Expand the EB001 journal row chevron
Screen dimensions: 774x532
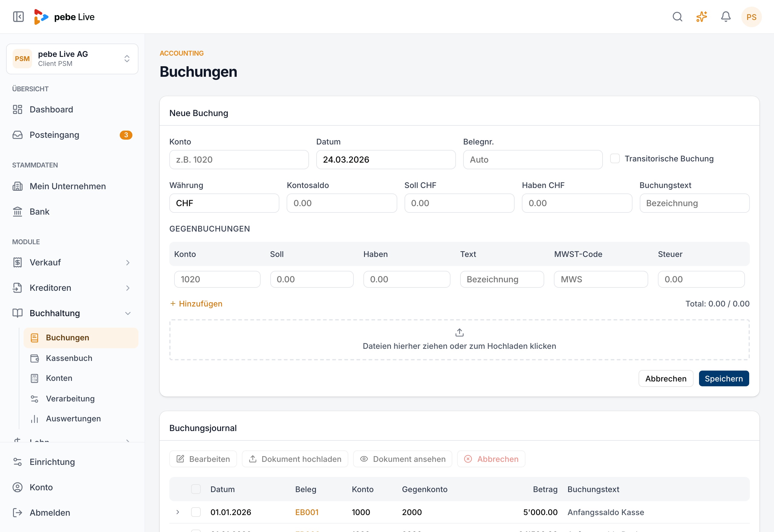point(178,512)
